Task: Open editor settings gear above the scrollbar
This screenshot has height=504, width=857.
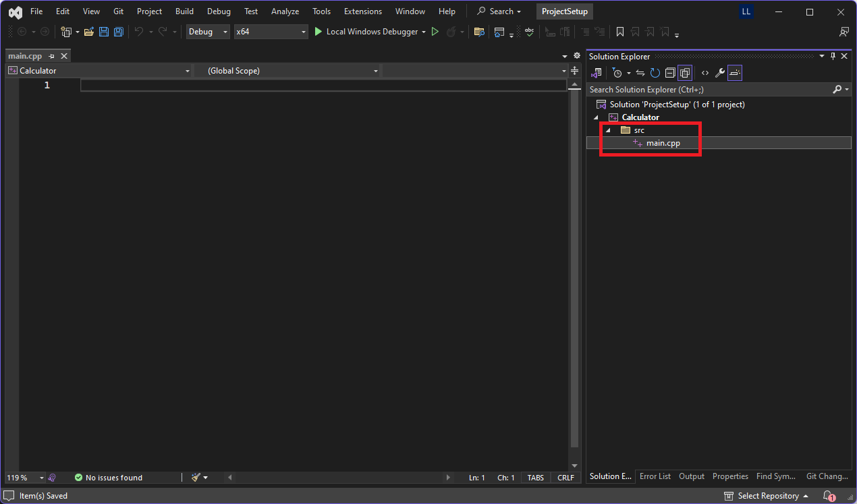Action: coord(577,56)
